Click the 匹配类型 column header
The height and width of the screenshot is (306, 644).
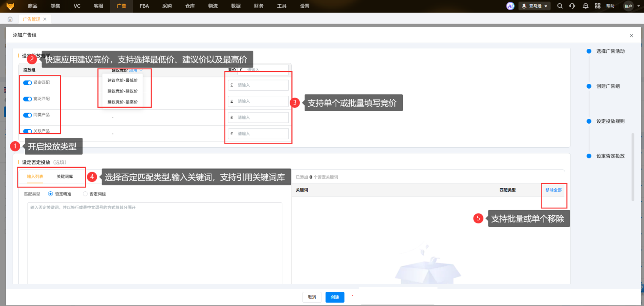508,190
